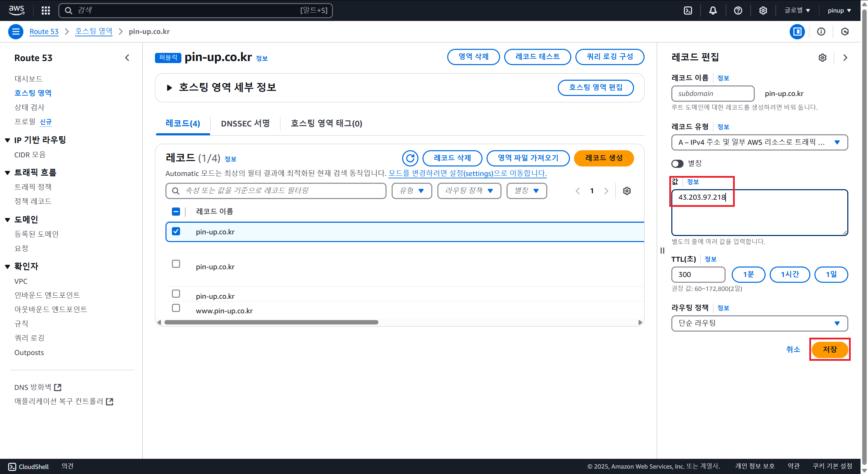The width and height of the screenshot is (868, 474).
Task: Expand 호스팅 영역 세부 정보 section
Action: click(x=169, y=88)
